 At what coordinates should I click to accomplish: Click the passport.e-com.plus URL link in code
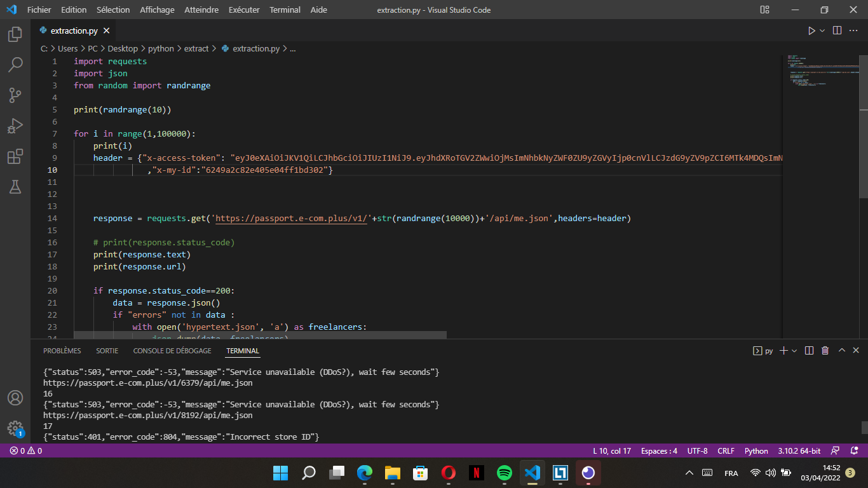(292, 219)
